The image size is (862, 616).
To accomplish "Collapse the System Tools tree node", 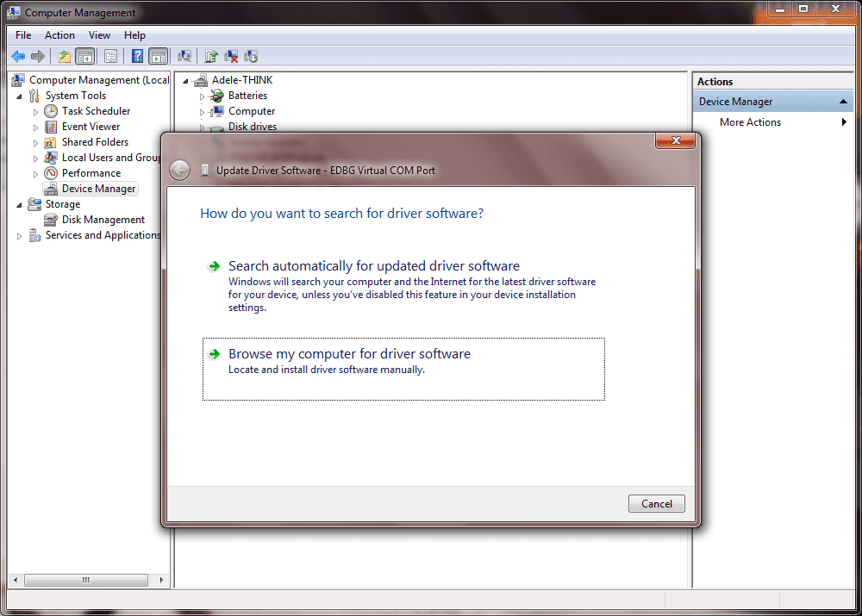I will point(19,96).
